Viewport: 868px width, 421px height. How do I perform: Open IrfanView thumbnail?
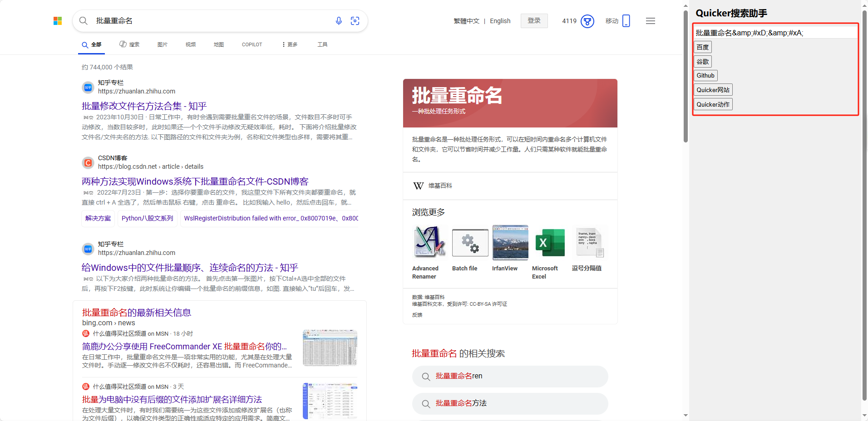pos(510,242)
